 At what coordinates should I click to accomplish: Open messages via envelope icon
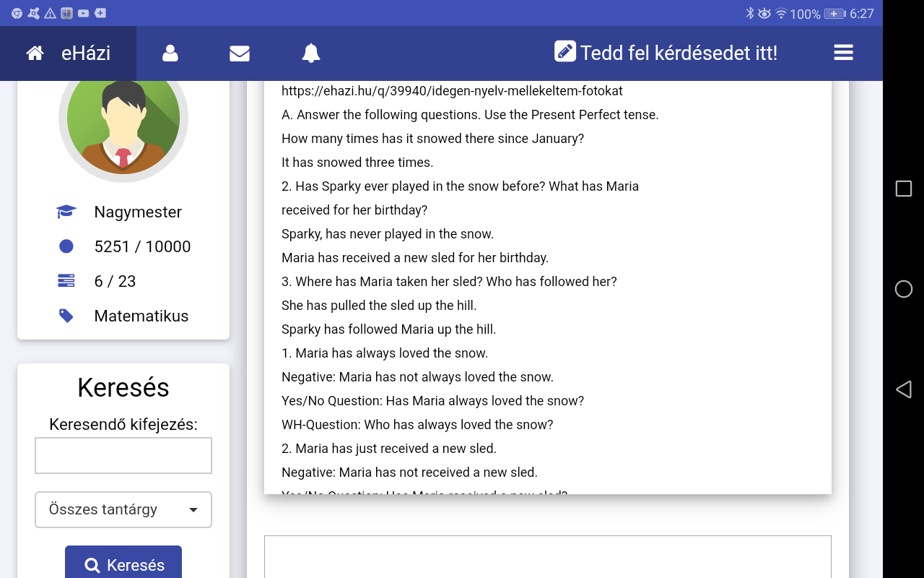coord(240,53)
